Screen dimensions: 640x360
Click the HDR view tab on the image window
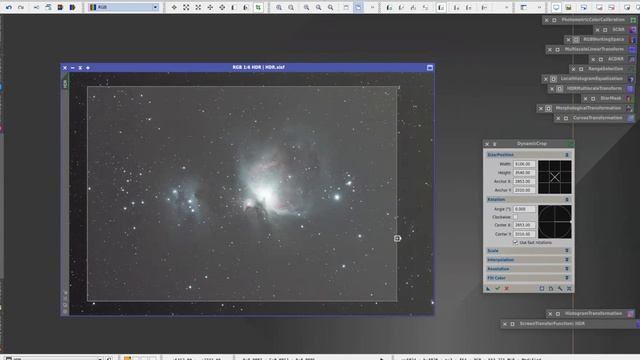[x=65, y=84]
